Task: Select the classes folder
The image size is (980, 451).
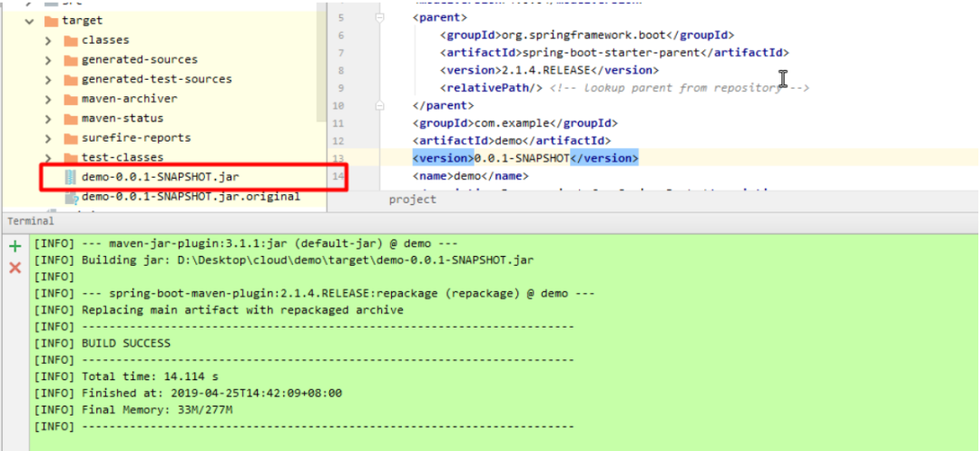Action: pyautogui.click(x=105, y=41)
